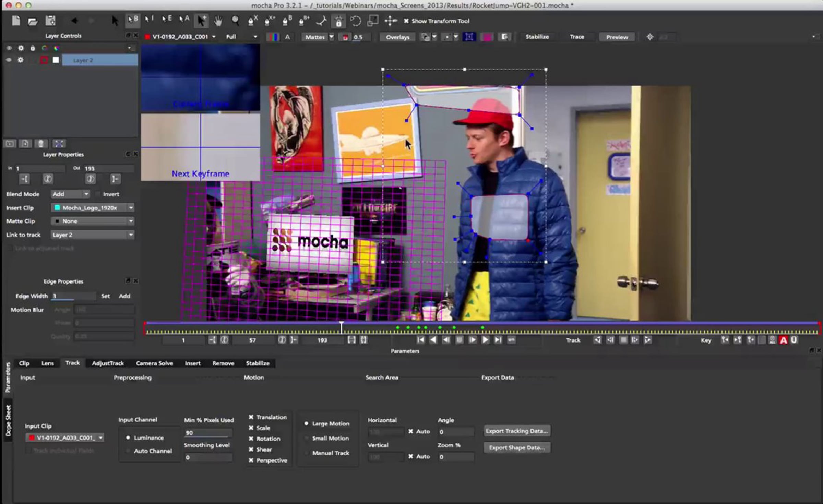823x504 pixels.
Task: Select the Zoom magnifier tool
Action: (x=235, y=21)
